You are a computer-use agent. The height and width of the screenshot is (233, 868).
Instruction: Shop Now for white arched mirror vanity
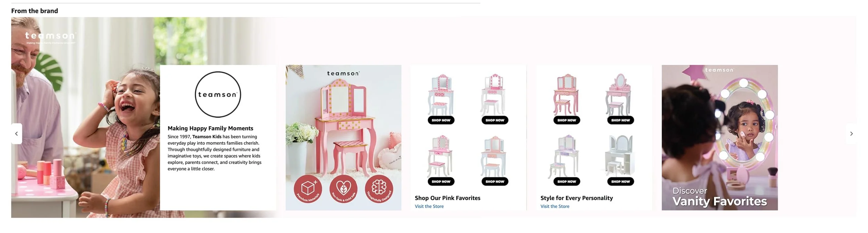tap(620, 182)
